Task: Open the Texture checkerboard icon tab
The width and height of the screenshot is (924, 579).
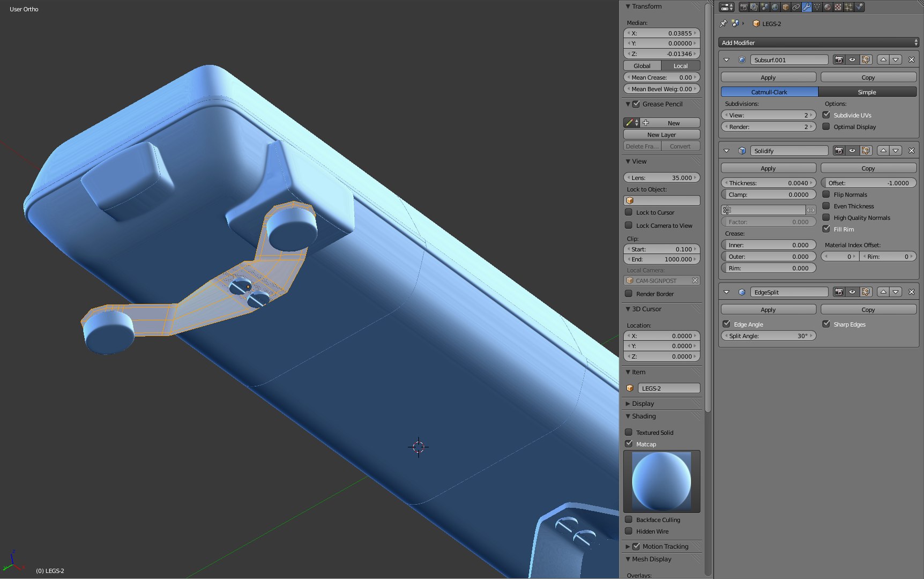Action: [838, 7]
